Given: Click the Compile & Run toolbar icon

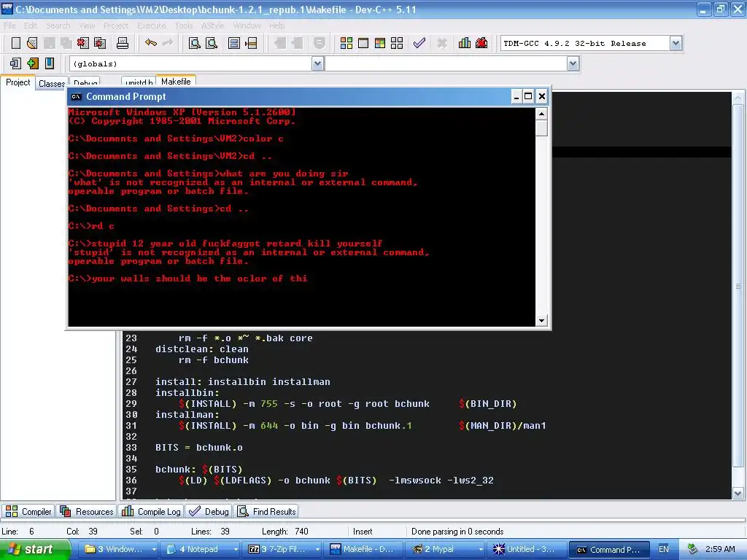Looking at the screenshot, I should coord(379,43).
